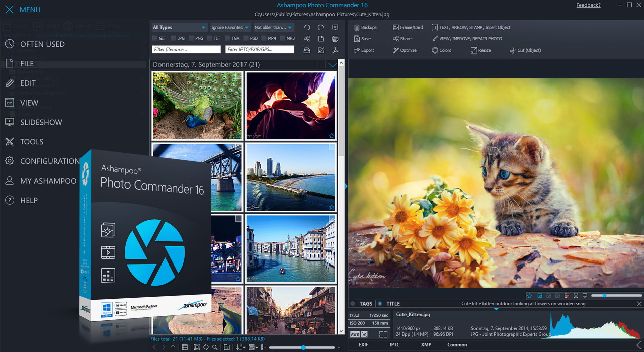Click the AWB white balance icon
Image resolution: width=644 pixels, height=352 pixels.
pos(355,334)
